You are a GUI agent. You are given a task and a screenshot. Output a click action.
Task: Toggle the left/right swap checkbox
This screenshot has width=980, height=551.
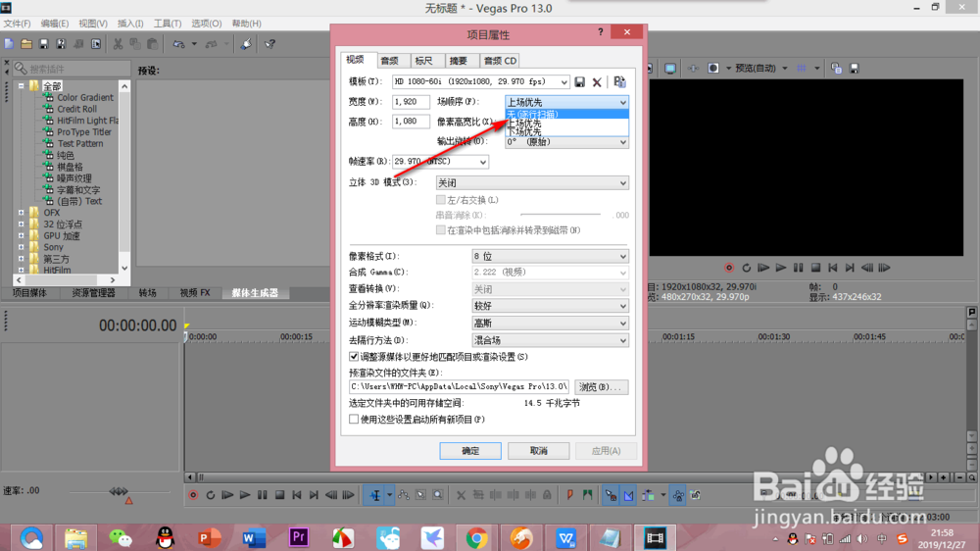pyautogui.click(x=441, y=200)
